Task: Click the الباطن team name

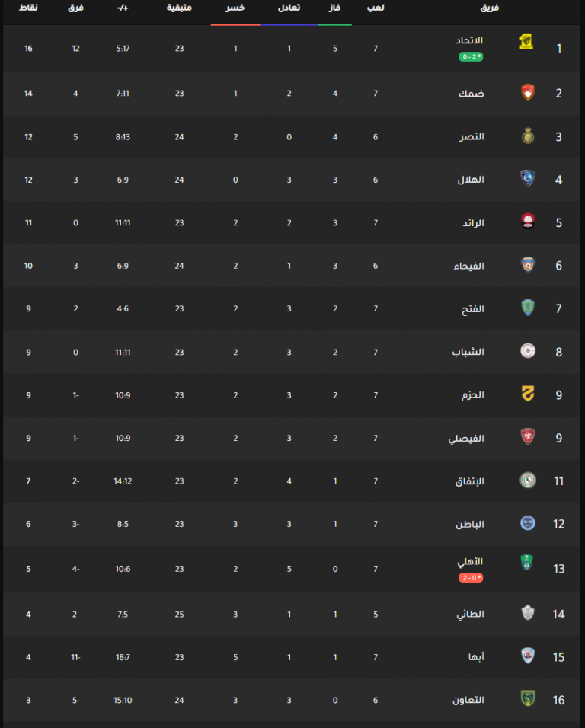Action: point(470,524)
